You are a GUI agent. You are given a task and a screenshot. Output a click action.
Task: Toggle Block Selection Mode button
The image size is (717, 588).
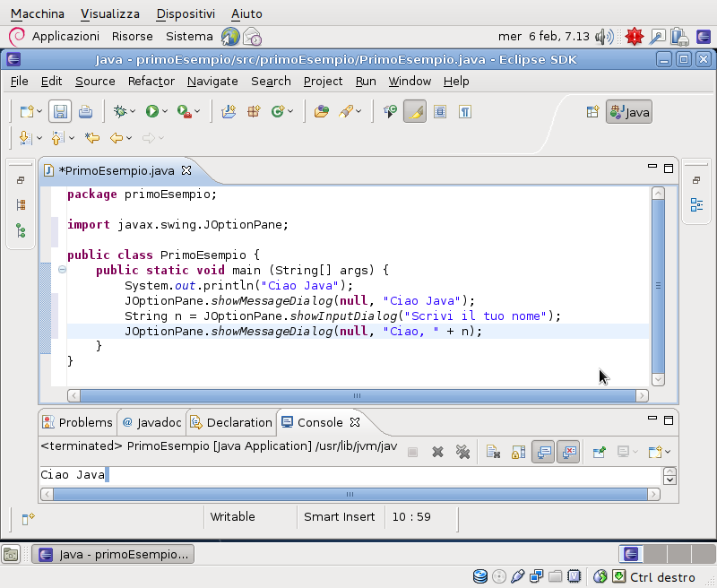[x=440, y=111]
